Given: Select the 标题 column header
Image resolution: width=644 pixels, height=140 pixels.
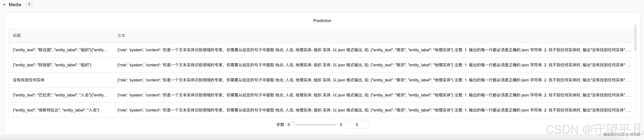Looking at the screenshot, I should pyautogui.click(x=17, y=36).
